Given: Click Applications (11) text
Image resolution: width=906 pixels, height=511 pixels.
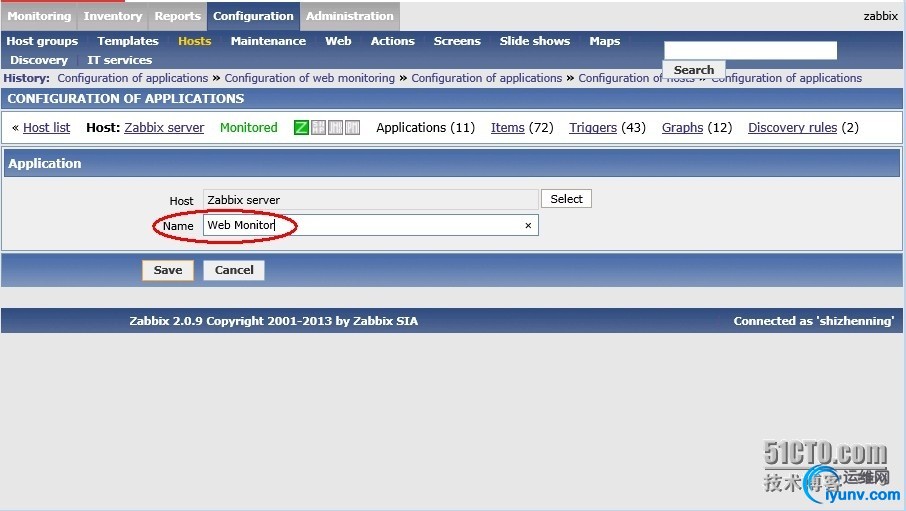Looking at the screenshot, I should [425, 128].
